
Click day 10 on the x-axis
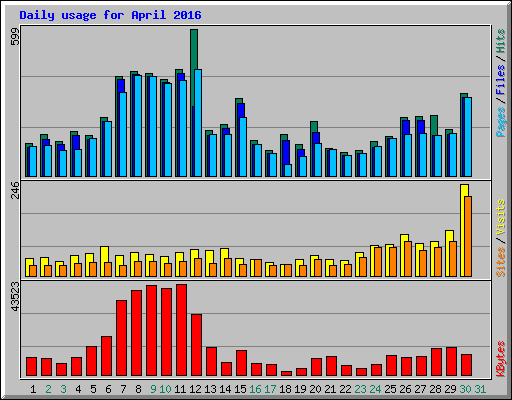[165, 389]
